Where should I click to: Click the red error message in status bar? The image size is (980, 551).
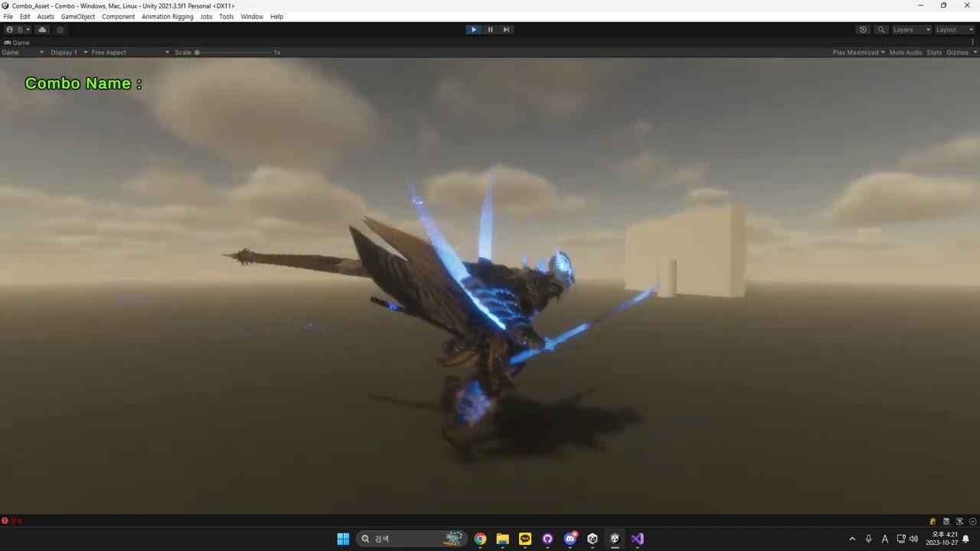pyautogui.click(x=12, y=521)
